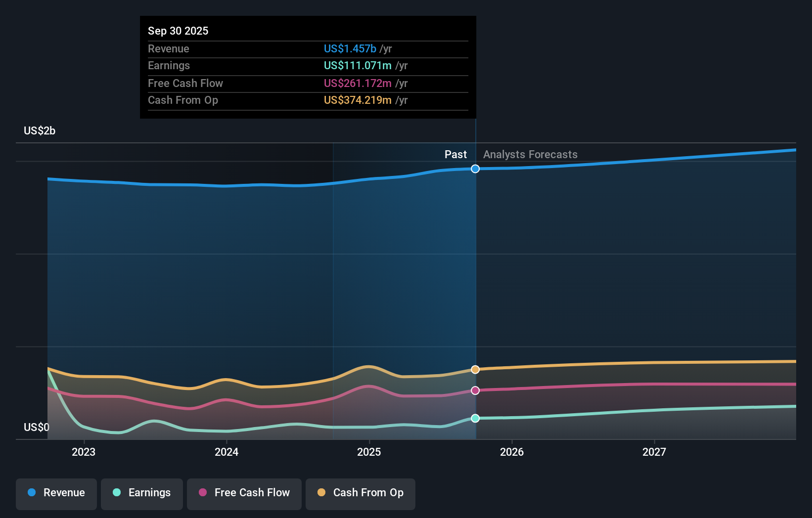812x518 pixels.
Task: Toggle the Earnings series off
Action: 142,493
